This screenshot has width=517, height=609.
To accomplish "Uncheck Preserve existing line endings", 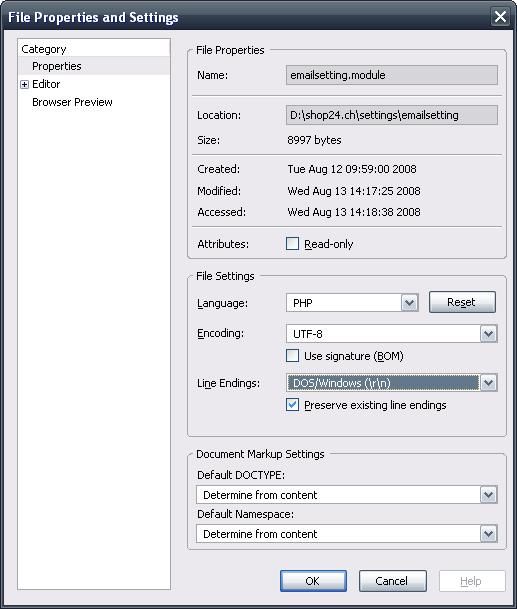I will click(x=292, y=405).
